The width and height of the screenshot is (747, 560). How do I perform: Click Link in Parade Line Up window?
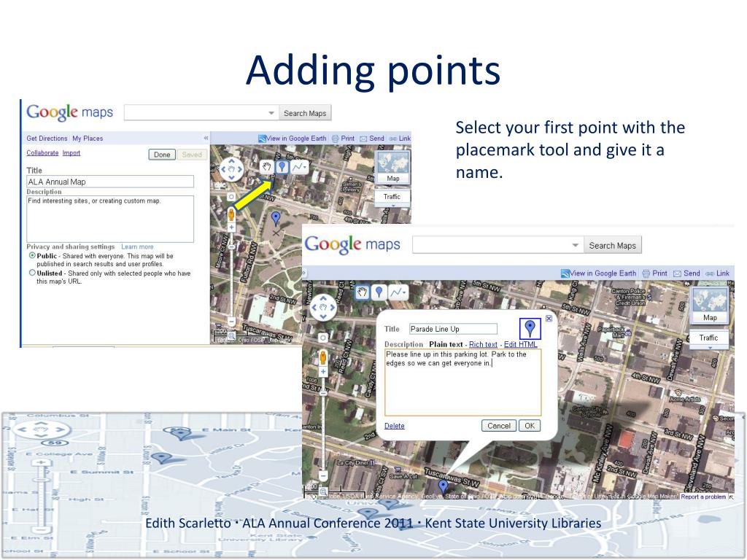click(718, 273)
